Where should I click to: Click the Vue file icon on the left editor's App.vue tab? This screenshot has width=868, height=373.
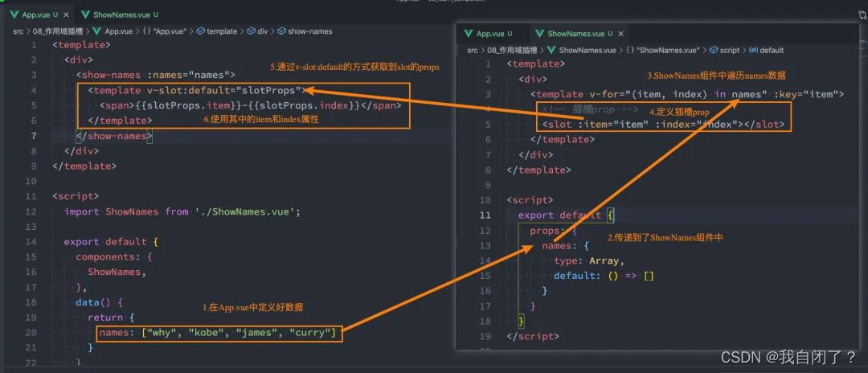tap(14, 14)
